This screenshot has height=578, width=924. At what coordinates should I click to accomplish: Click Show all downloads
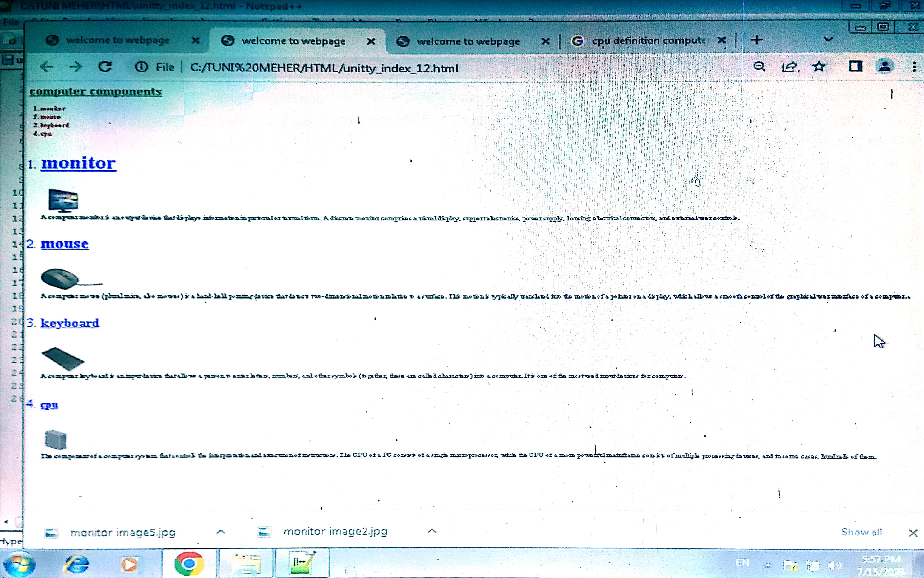pyautogui.click(x=861, y=532)
